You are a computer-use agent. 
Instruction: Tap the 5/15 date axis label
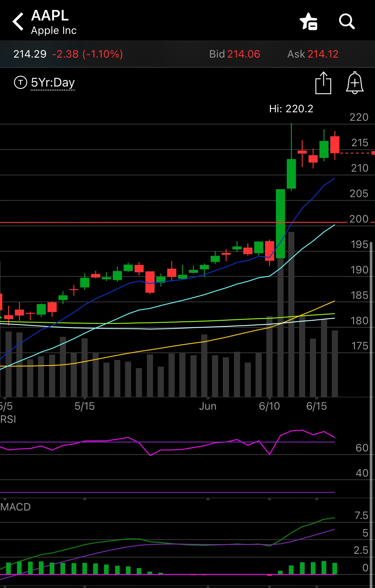tap(84, 406)
